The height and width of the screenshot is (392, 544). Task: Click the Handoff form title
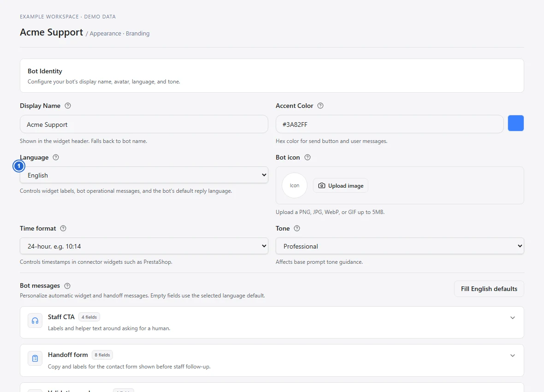coord(68,355)
